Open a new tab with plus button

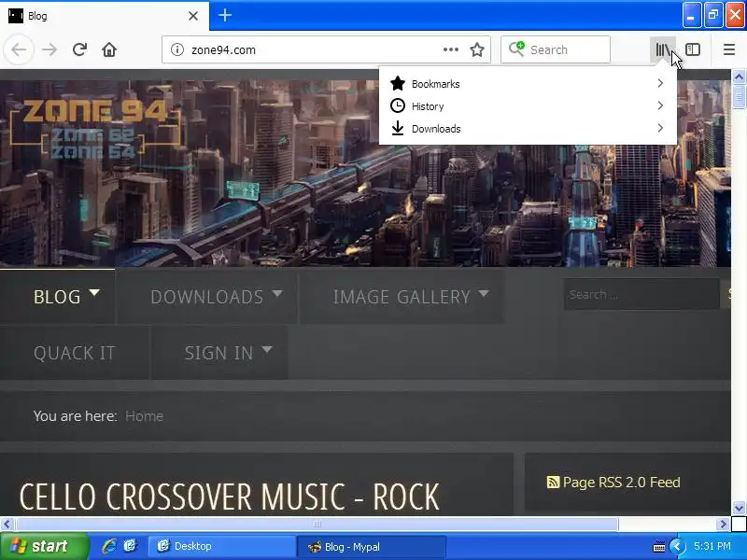click(x=225, y=15)
